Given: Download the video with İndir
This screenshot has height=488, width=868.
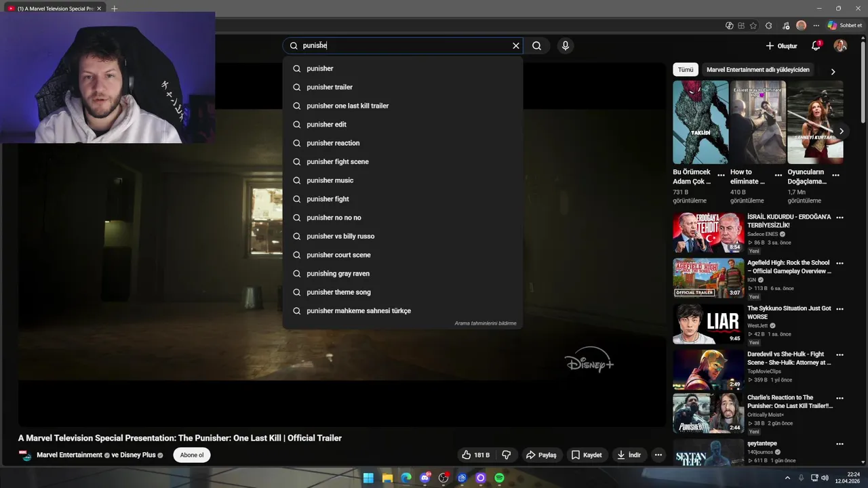Looking at the screenshot, I should tap(629, 455).
